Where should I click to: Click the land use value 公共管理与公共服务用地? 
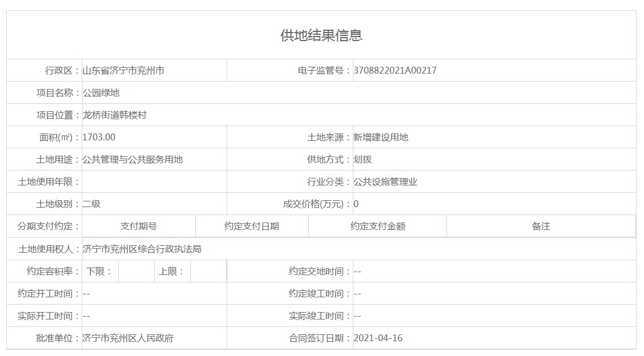pos(132,160)
